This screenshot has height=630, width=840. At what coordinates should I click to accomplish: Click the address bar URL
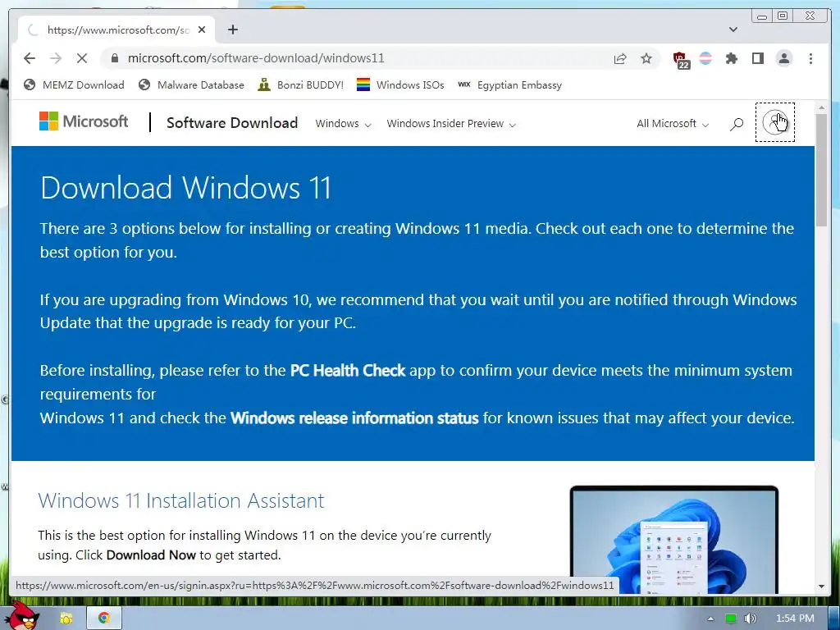click(x=256, y=58)
